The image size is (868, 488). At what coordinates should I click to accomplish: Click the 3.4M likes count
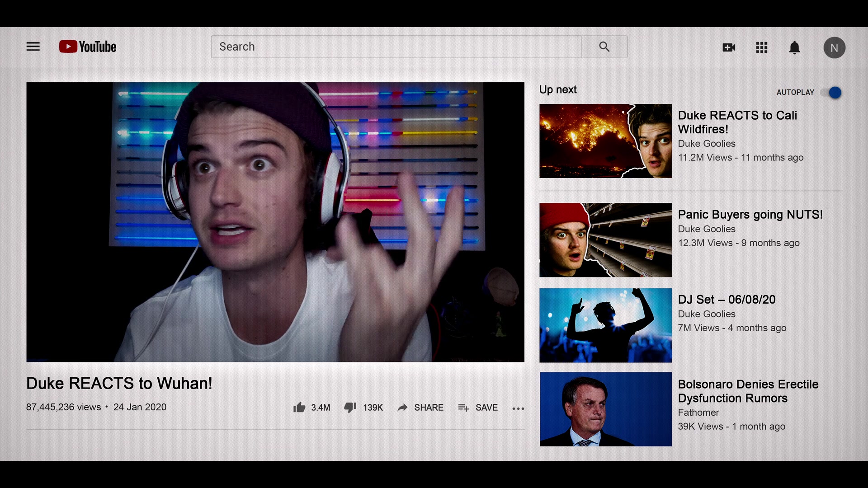(321, 408)
